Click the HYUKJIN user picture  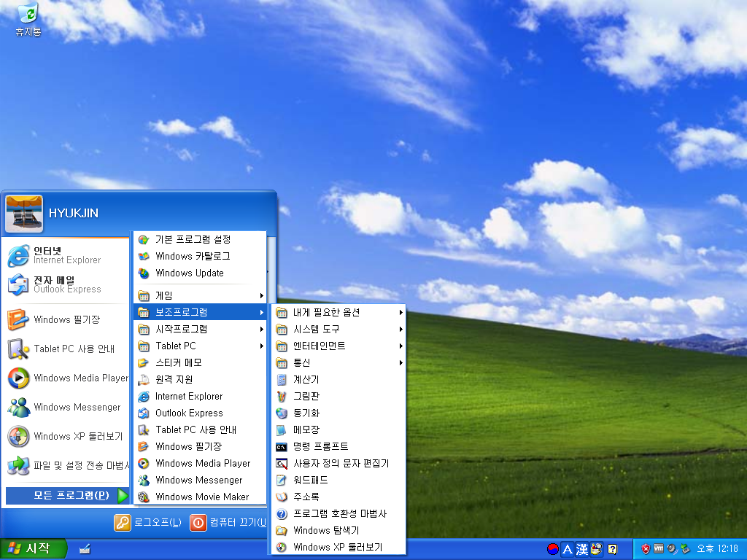pos(24,214)
